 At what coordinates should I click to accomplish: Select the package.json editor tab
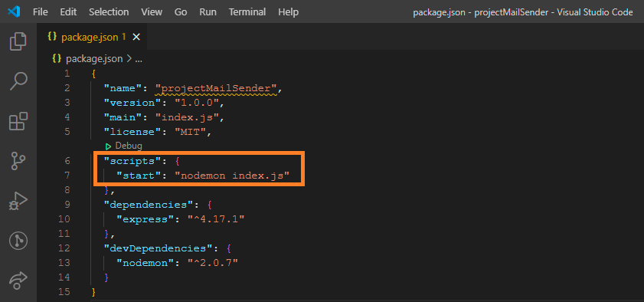(x=91, y=37)
